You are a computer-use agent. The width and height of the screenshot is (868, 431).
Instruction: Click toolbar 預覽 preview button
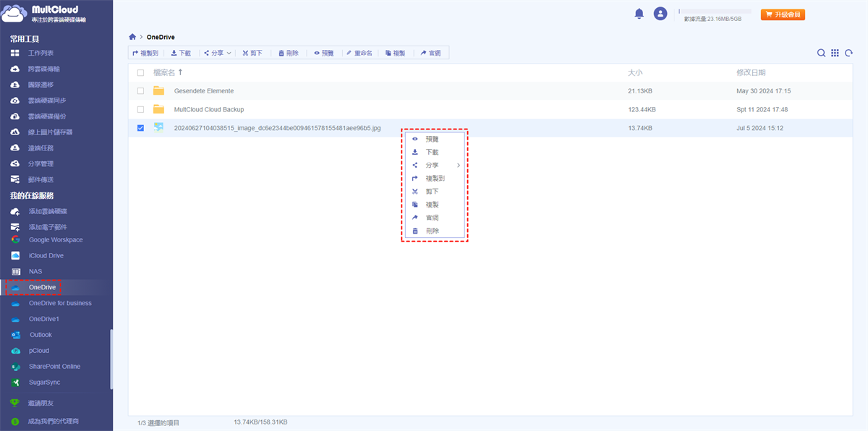(x=323, y=53)
